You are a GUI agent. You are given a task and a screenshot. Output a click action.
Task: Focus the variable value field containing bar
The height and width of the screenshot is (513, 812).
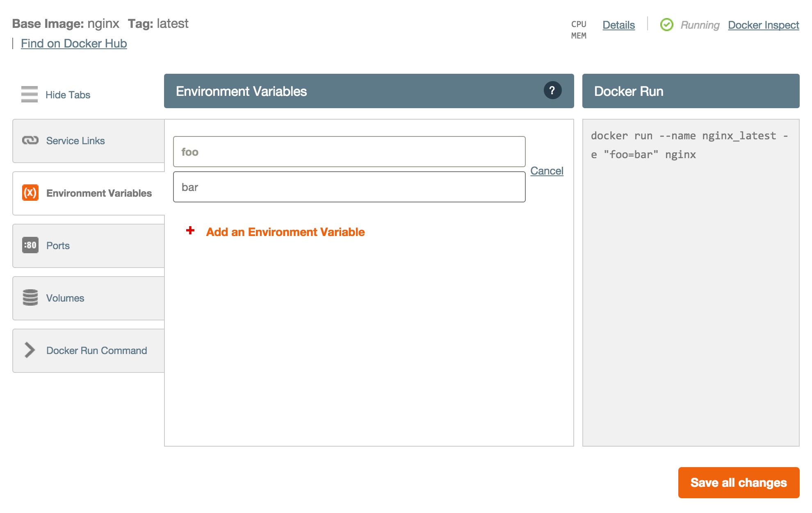pos(349,187)
